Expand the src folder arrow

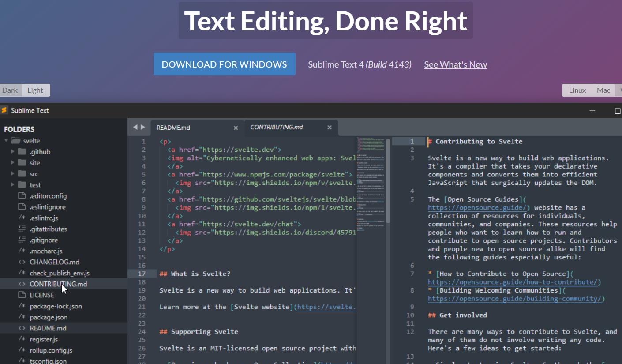coord(12,174)
